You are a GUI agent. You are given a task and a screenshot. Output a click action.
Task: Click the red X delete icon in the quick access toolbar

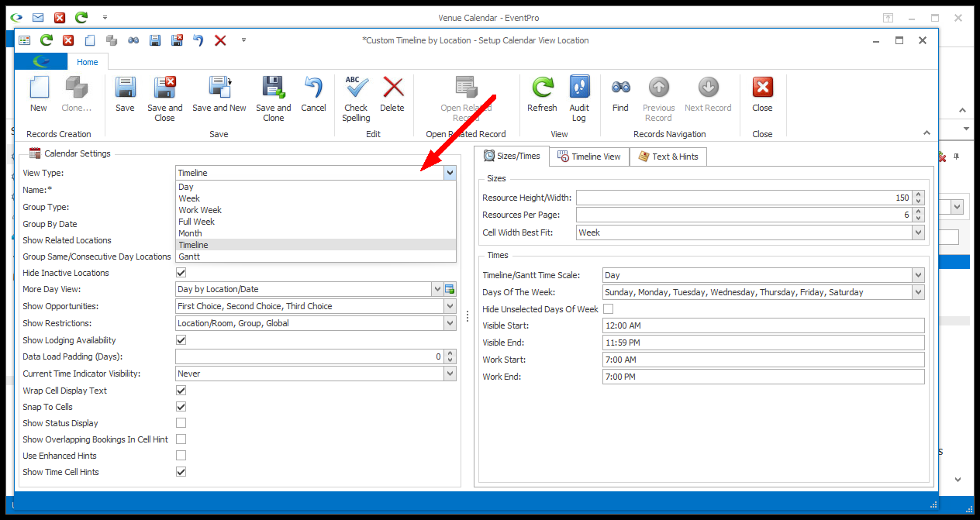click(220, 40)
